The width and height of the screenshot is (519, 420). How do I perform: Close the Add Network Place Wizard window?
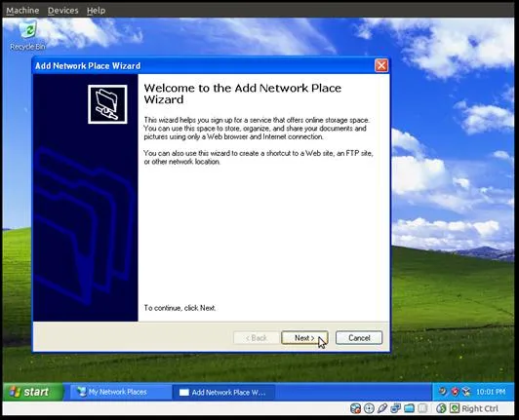click(x=381, y=65)
